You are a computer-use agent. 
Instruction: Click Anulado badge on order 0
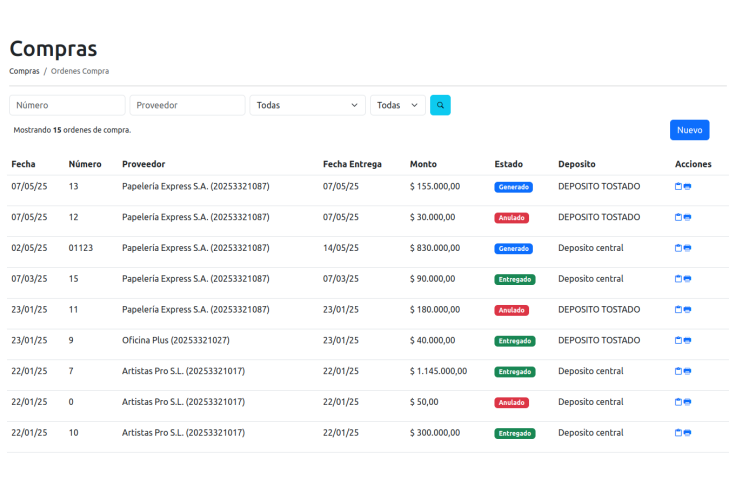click(x=512, y=402)
